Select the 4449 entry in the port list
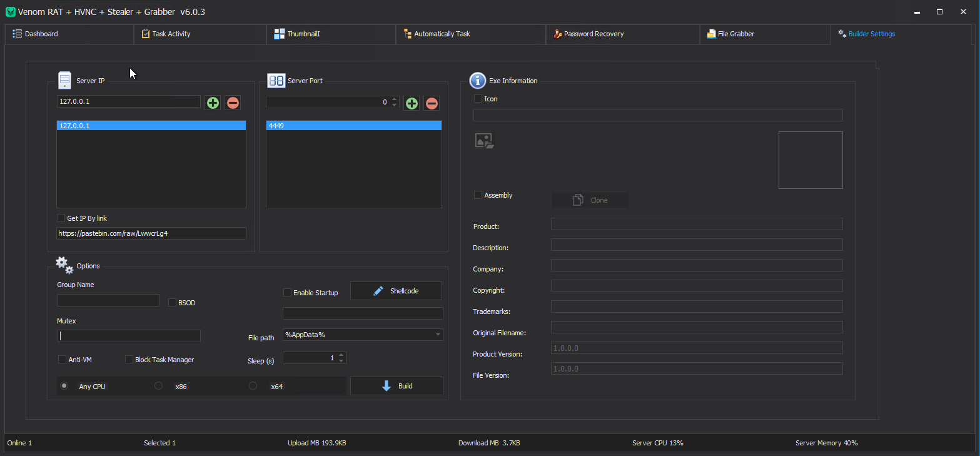This screenshot has width=980, height=456. [354, 126]
